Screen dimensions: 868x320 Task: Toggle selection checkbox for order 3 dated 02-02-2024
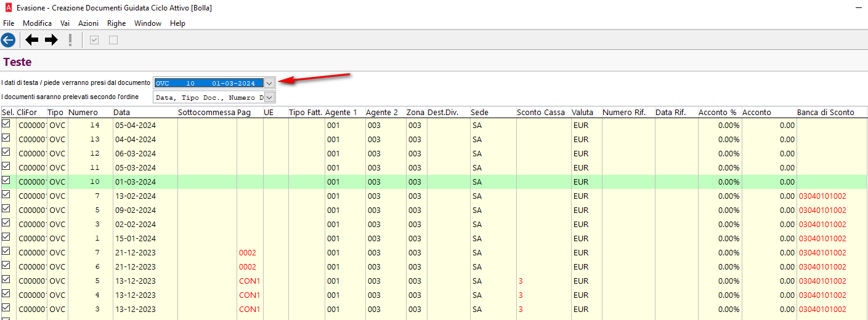6,223
